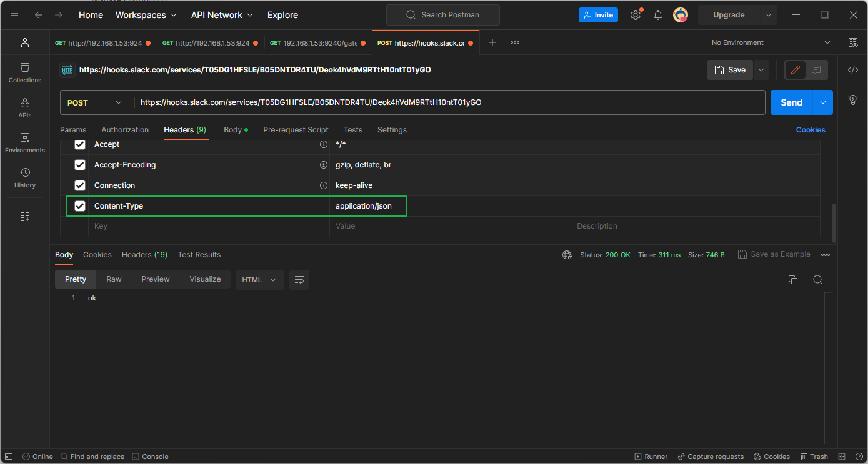
Task: Uncheck the Accept-Encoding header checkbox
Action: pos(80,165)
